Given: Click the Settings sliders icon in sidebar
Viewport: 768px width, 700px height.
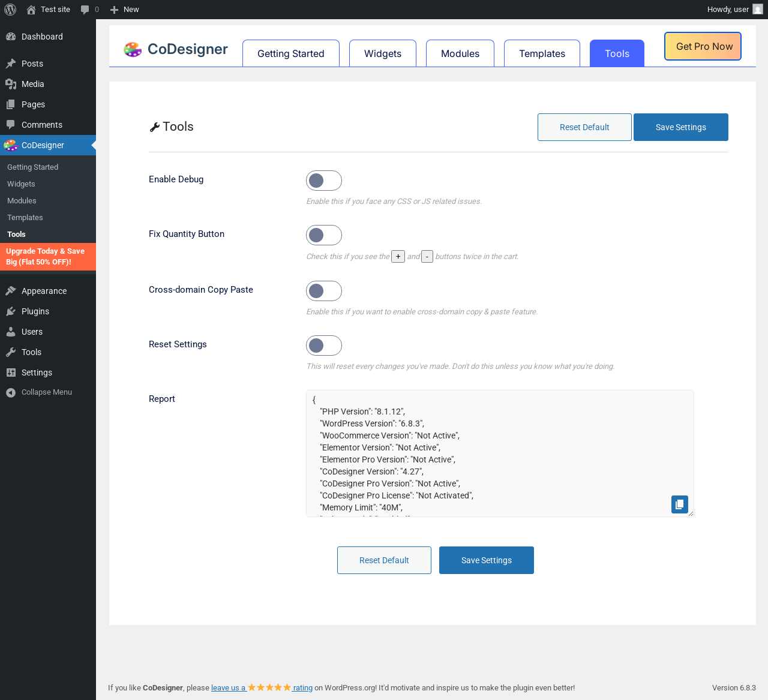Looking at the screenshot, I should (x=11, y=372).
